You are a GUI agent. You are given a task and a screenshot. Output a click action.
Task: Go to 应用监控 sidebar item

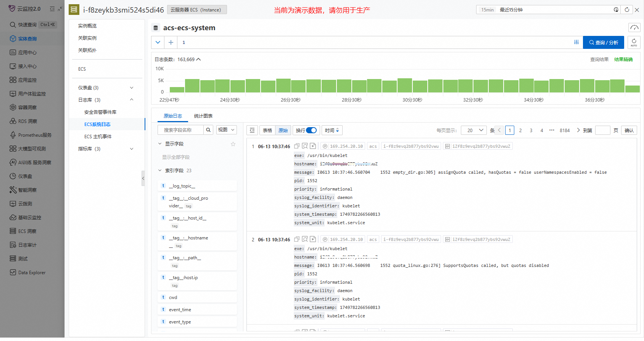pyautogui.click(x=24, y=80)
